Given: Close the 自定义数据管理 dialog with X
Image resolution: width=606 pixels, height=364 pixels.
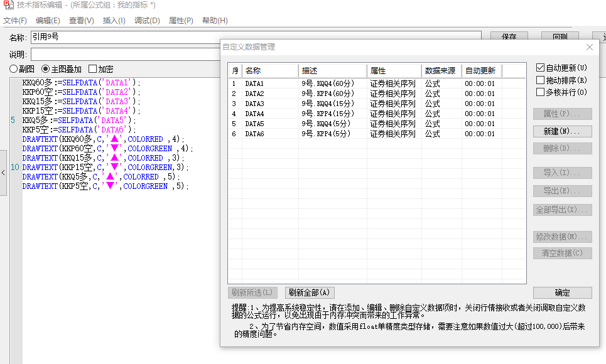Looking at the screenshot, I should 589,47.
